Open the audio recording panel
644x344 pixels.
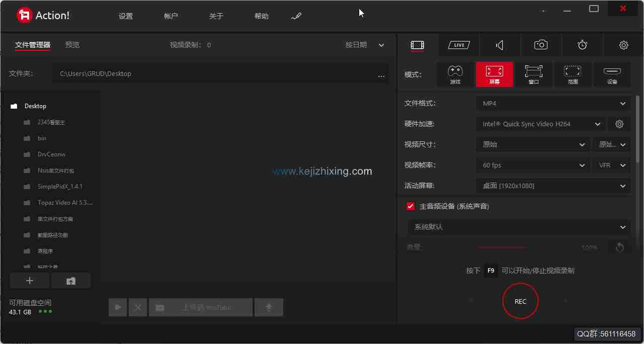499,45
